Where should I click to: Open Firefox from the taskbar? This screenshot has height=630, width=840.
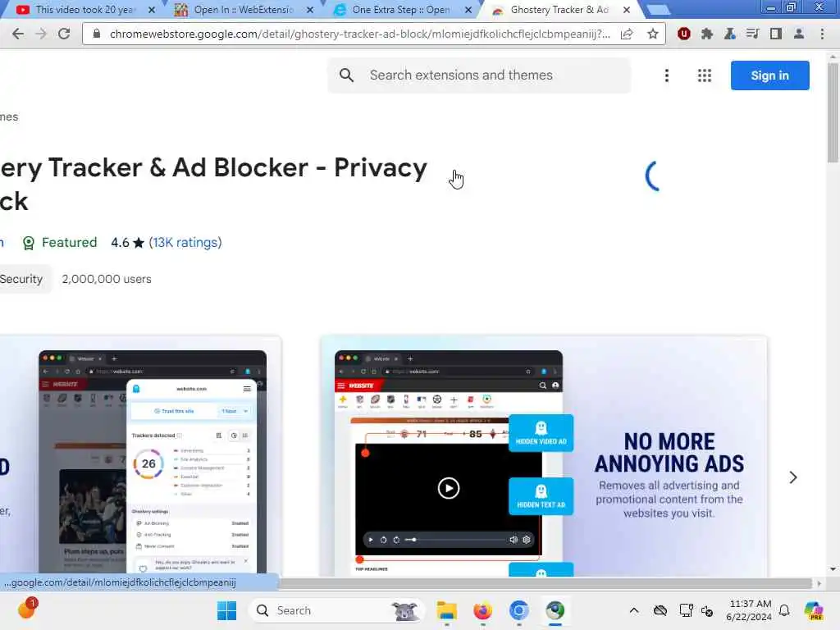[482, 610]
